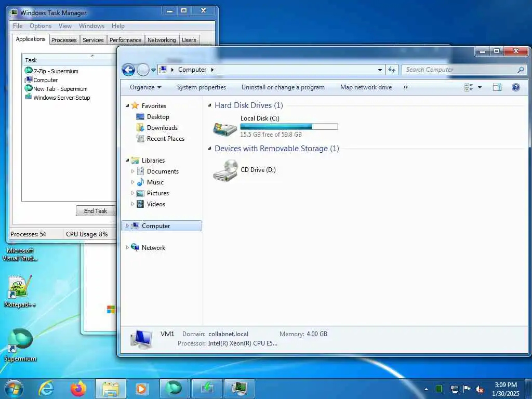Image resolution: width=532 pixels, height=399 pixels.
Task: Click the Explorer Help icon
Action: click(516, 87)
